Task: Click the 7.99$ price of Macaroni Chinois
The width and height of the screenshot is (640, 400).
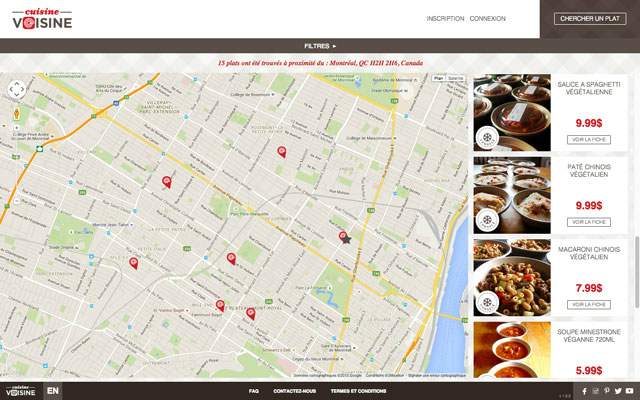Action: pos(589,288)
